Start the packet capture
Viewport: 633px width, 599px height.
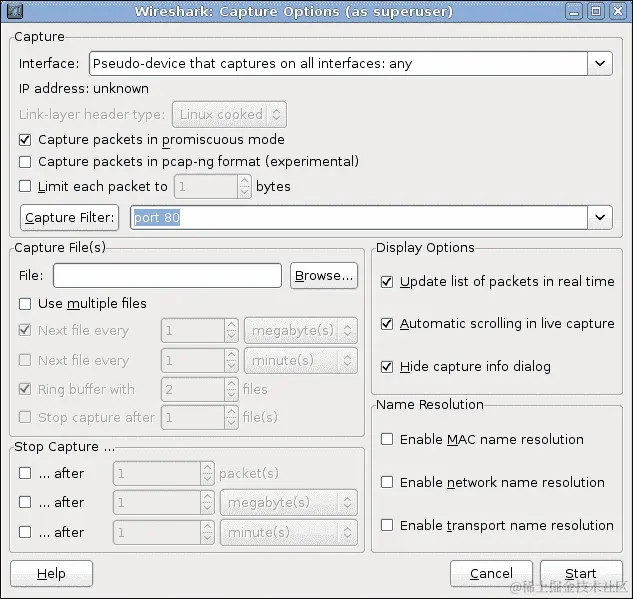tap(581, 574)
